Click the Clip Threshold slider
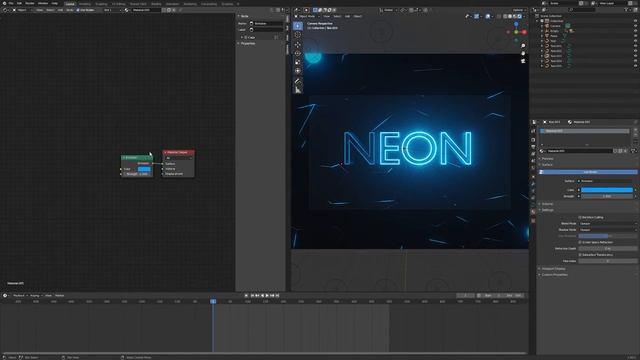Image resolution: width=640 pixels, height=360 pixels. [607, 236]
